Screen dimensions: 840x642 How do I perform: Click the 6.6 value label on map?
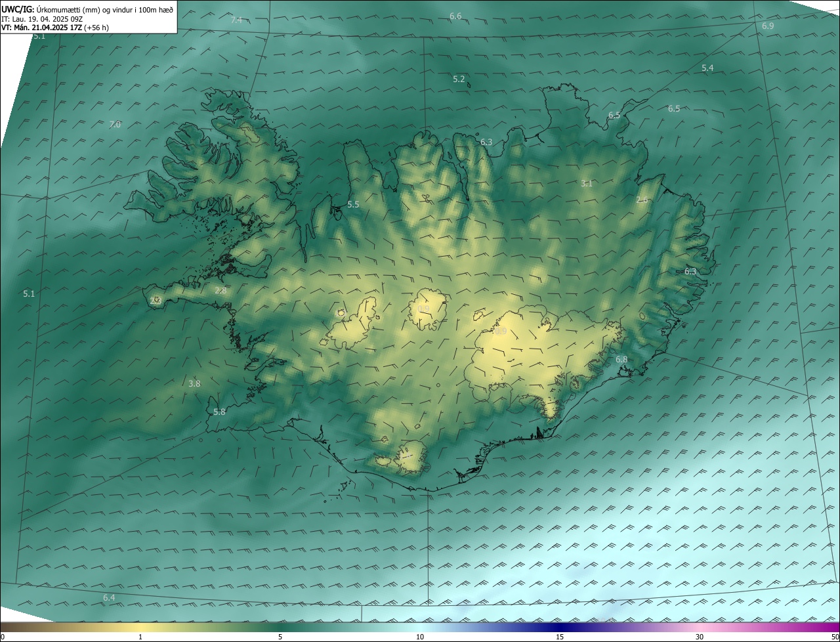click(455, 16)
